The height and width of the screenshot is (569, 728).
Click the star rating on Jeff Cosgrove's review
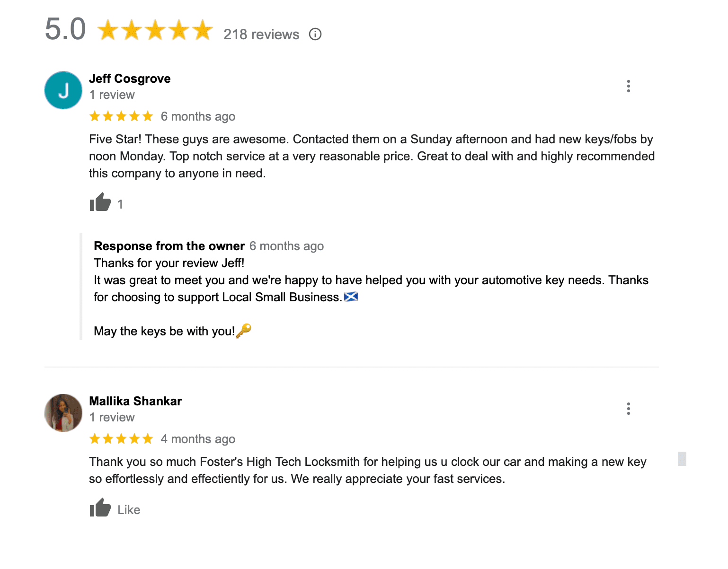click(x=121, y=116)
